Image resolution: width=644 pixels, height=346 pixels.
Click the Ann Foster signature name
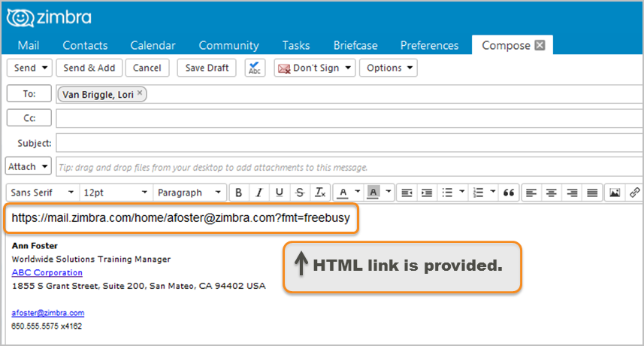point(35,246)
